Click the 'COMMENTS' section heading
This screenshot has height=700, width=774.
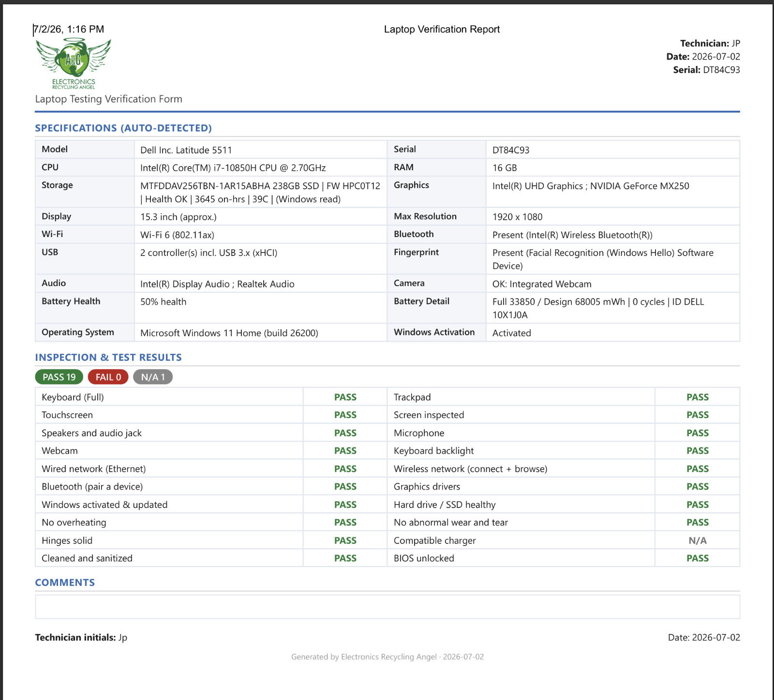coord(65,582)
